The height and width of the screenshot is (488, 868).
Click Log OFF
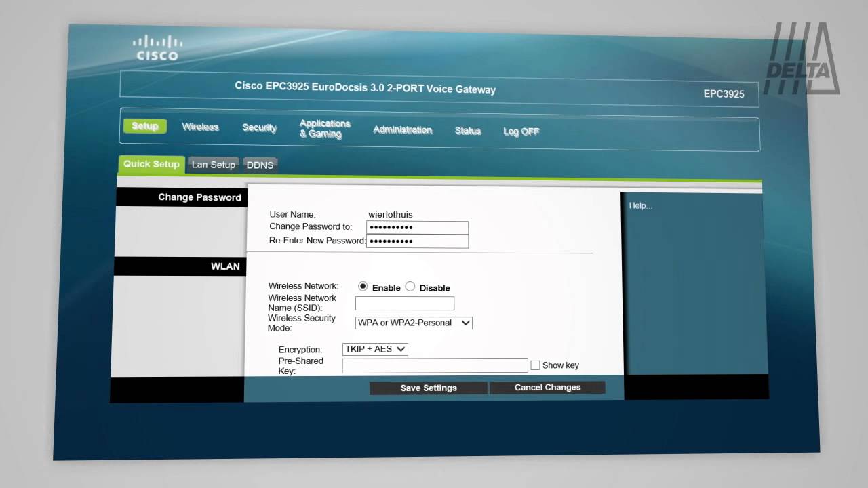(x=521, y=131)
